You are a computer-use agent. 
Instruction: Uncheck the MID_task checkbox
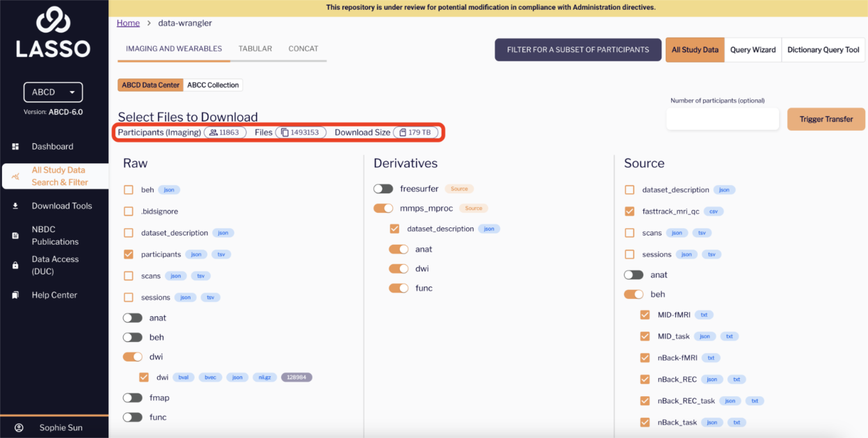pos(645,336)
